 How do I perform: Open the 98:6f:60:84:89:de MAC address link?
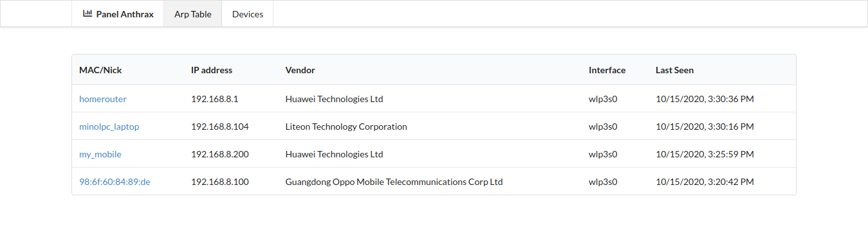click(x=115, y=182)
